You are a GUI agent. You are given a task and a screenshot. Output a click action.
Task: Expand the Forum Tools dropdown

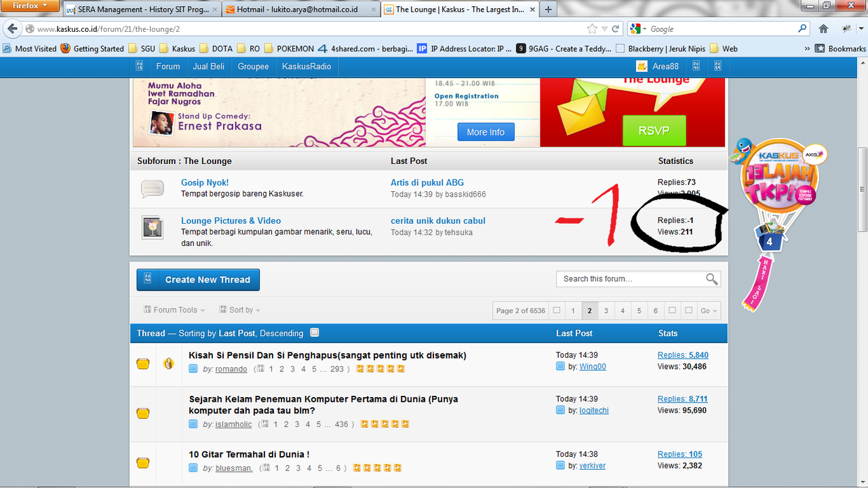pos(174,310)
